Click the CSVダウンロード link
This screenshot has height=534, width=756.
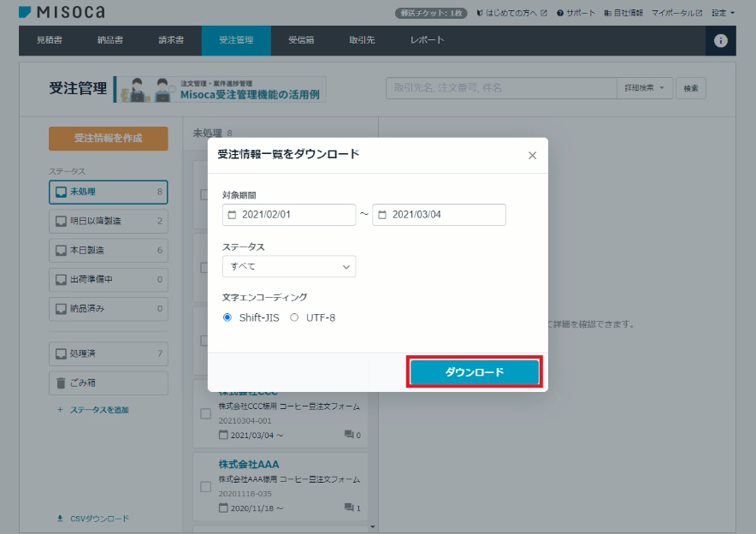tap(93, 519)
